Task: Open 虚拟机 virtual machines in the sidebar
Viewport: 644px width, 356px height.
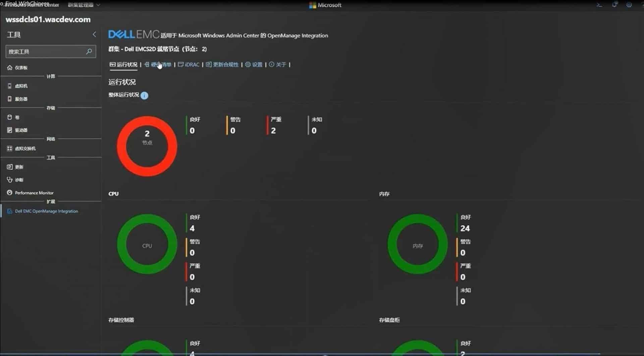Action: coord(17,86)
